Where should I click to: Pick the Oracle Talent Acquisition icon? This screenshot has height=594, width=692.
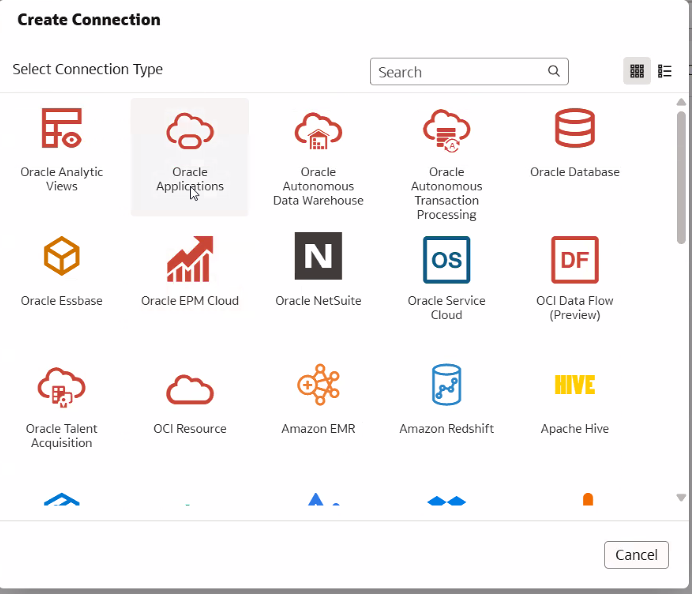[62, 387]
